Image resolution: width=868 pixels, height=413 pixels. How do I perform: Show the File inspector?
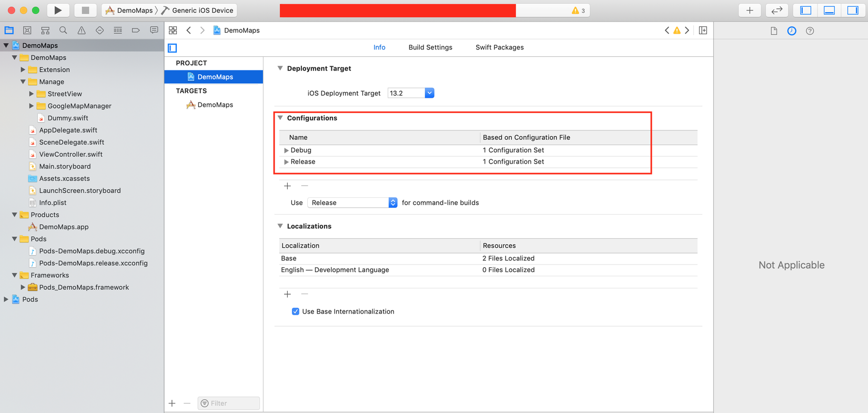tap(774, 31)
